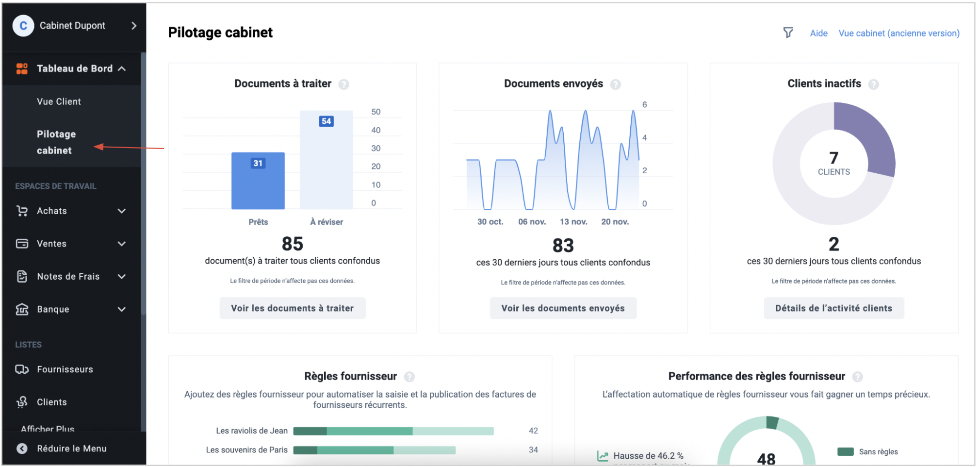The image size is (980, 467).
Task: Open Vue cabinet (ancienne version) link
Action: 898,33
